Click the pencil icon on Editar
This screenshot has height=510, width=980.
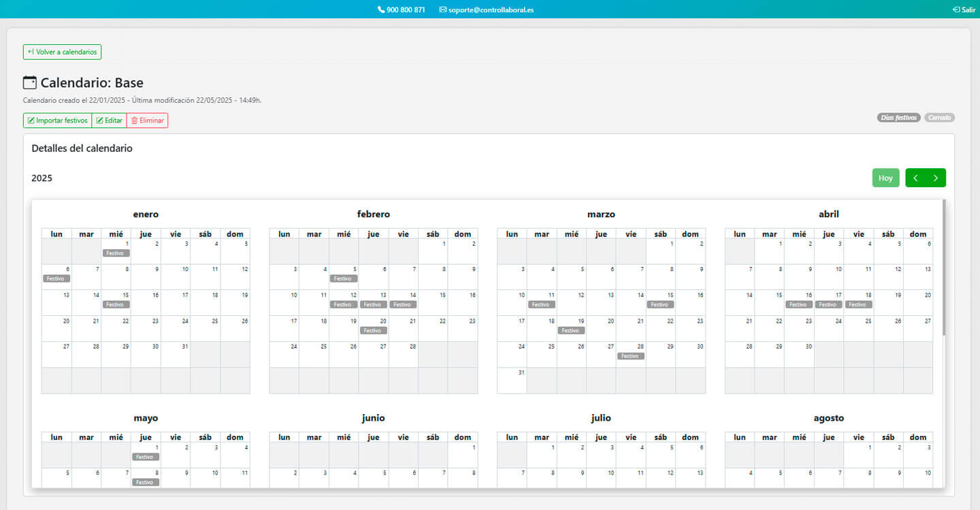99,121
